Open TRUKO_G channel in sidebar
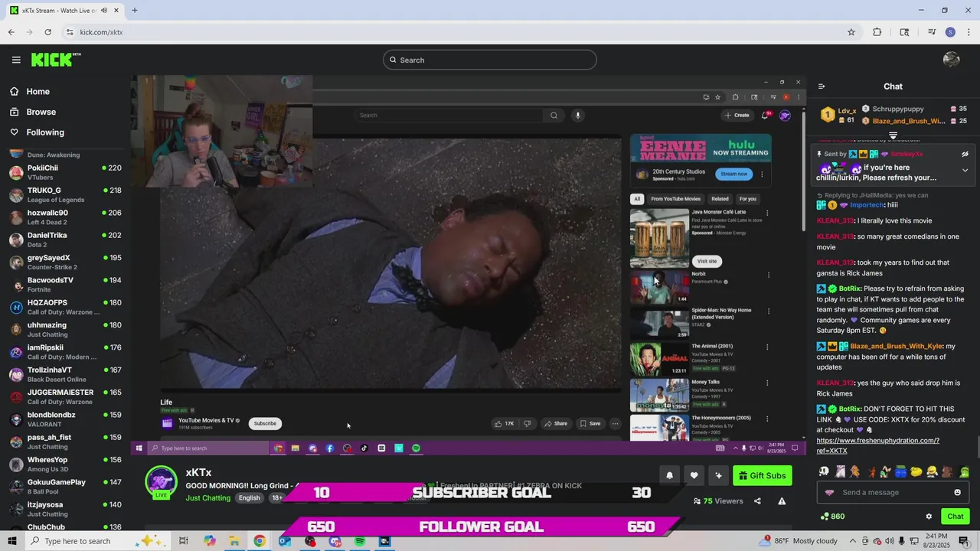Viewport: 980px width, 551px height. 65,194
